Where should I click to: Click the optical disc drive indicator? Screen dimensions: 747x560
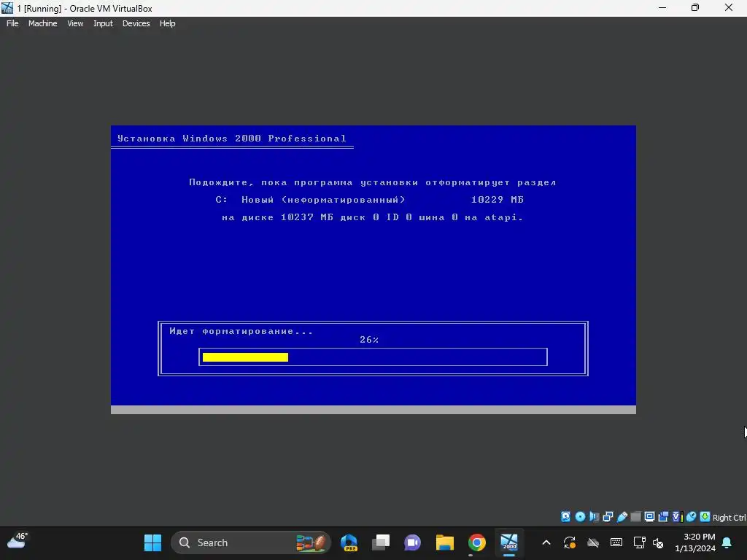point(580,517)
